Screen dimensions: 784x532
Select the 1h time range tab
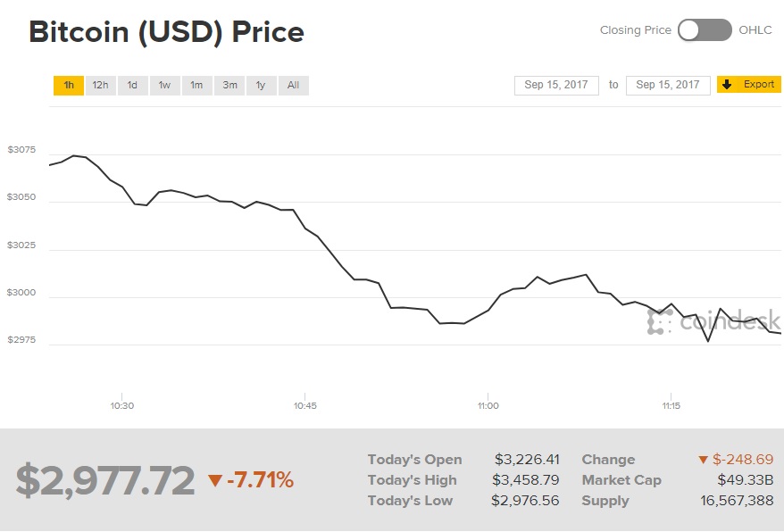point(69,85)
